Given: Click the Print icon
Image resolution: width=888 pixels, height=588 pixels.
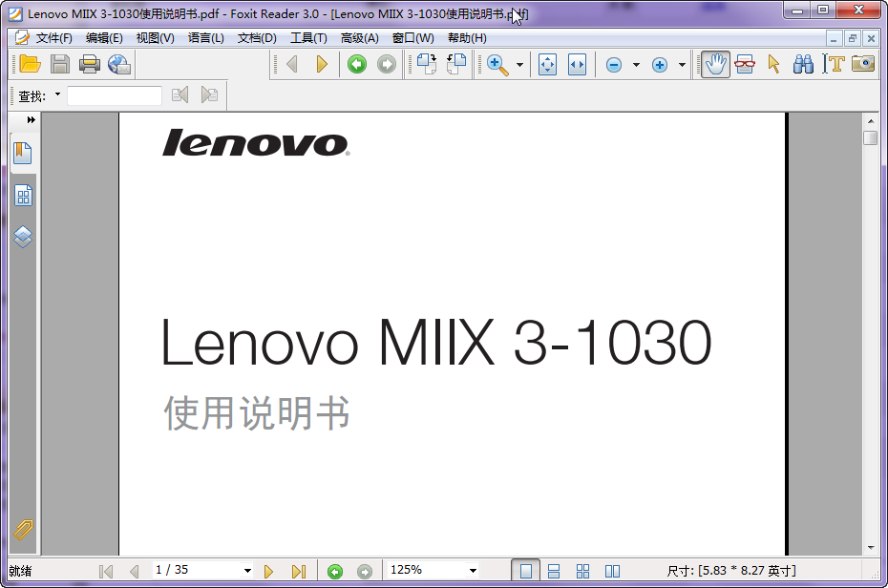Looking at the screenshot, I should click(x=90, y=64).
